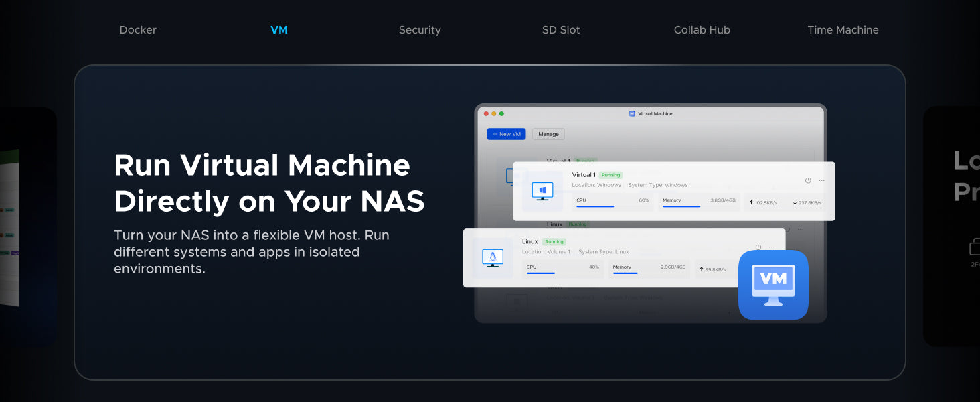
Task: Click the upload speed 102.5KB/s indicator
Action: click(x=764, y=202)
